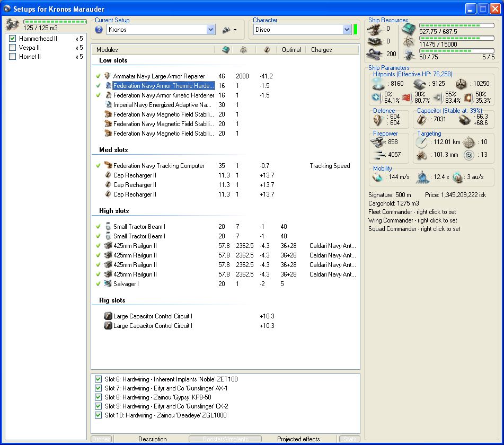
Task: Switch to the Description tab
Action: click(152, 439)
